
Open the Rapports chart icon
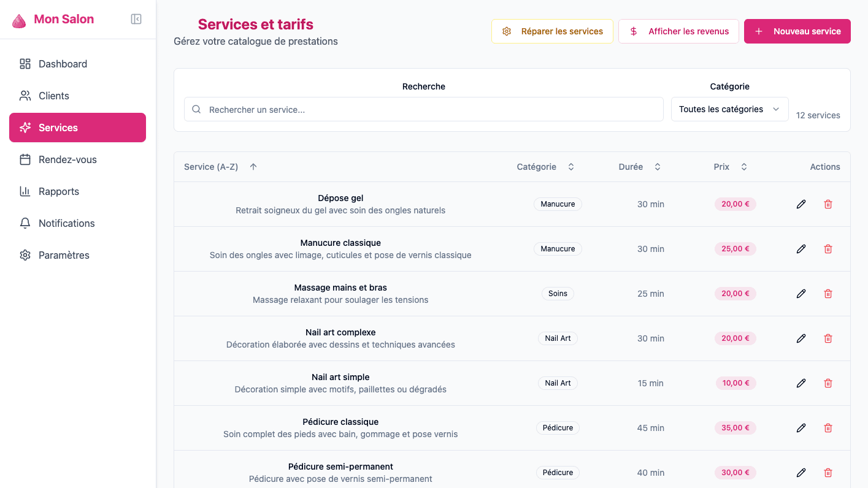click(25, 191)
